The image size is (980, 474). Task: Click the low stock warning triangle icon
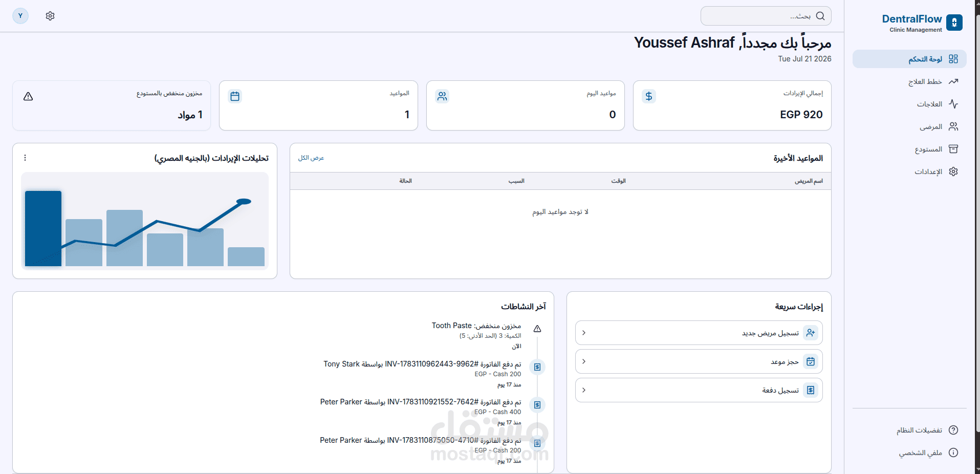click(x=28, y=96)
